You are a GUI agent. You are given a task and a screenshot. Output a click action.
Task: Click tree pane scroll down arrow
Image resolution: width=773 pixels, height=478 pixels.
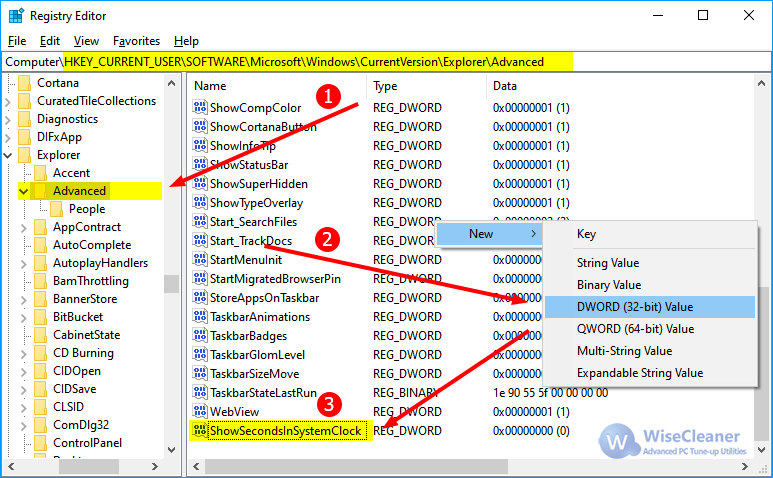pyautogui.click(x=171, y=449)
